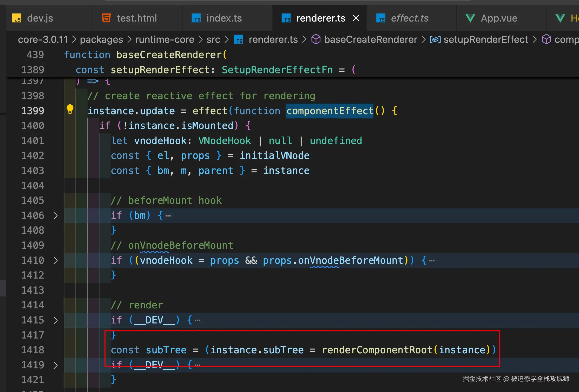Switch to the effect.ts tab
579x392 pixels.
pos(409,18)
